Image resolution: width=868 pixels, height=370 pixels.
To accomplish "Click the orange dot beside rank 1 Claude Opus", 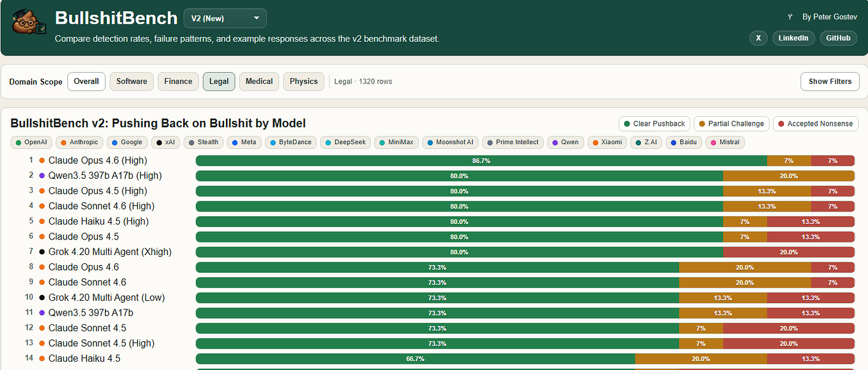I will click(x=42, y=160).
